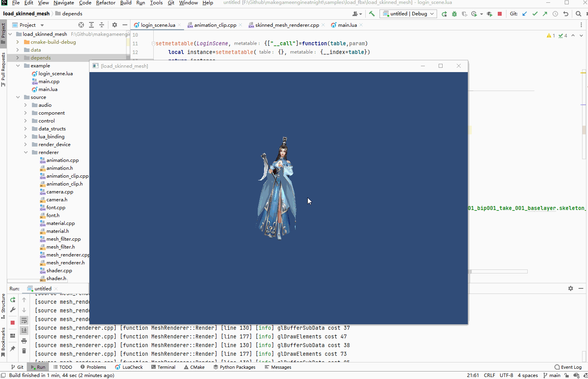The image size is (588, 379).
Task: Toggle scroll to end in the Run console
Action: tap(24, 331)
